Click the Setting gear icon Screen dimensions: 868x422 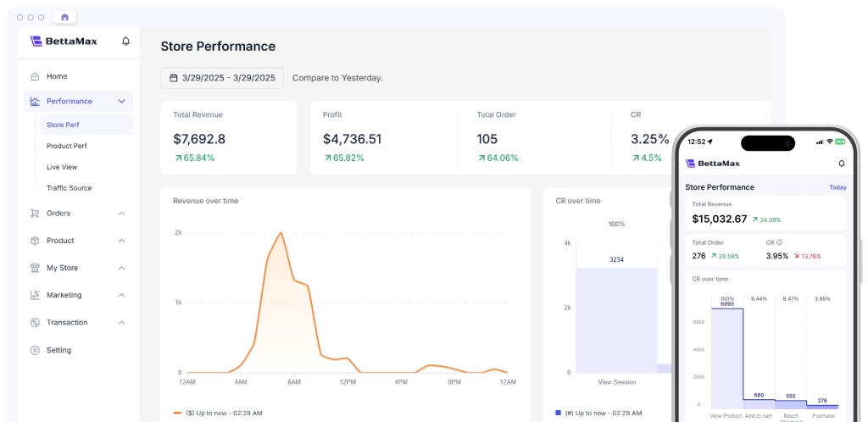(x=35, y=350)
